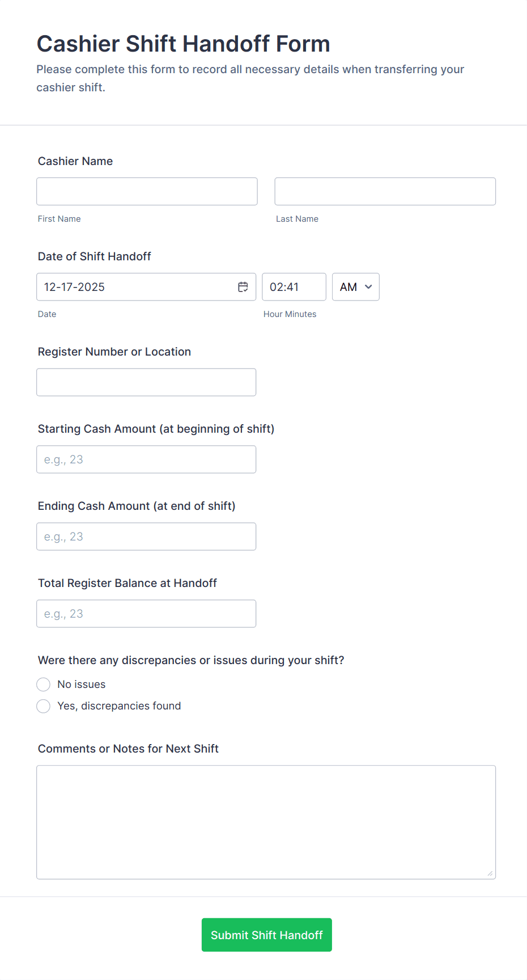The height and width of the screenshot is (980, 527).
Task: Click the 'Date of Shift Handoff' label
Action: click(x=94, y=256)
